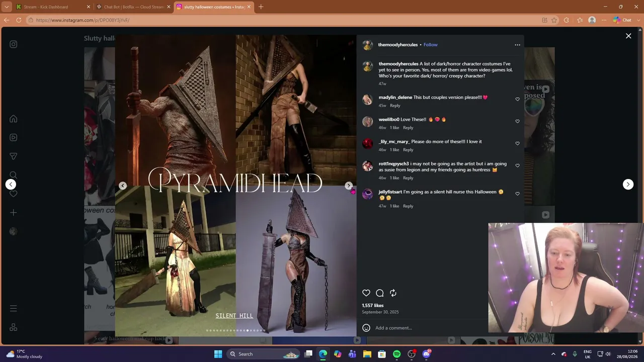
Task: Open Instagram home from the sidebar
Action: tap(14, 119)
